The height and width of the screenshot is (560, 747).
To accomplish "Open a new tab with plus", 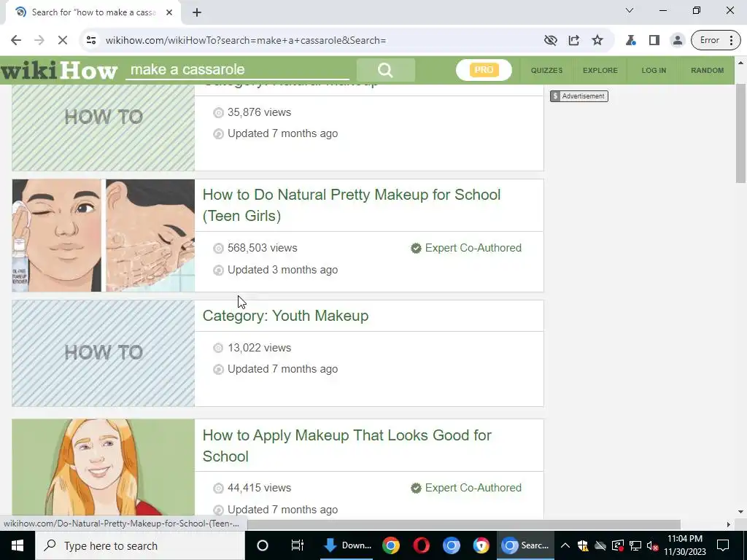I will [x=197, y=12].
